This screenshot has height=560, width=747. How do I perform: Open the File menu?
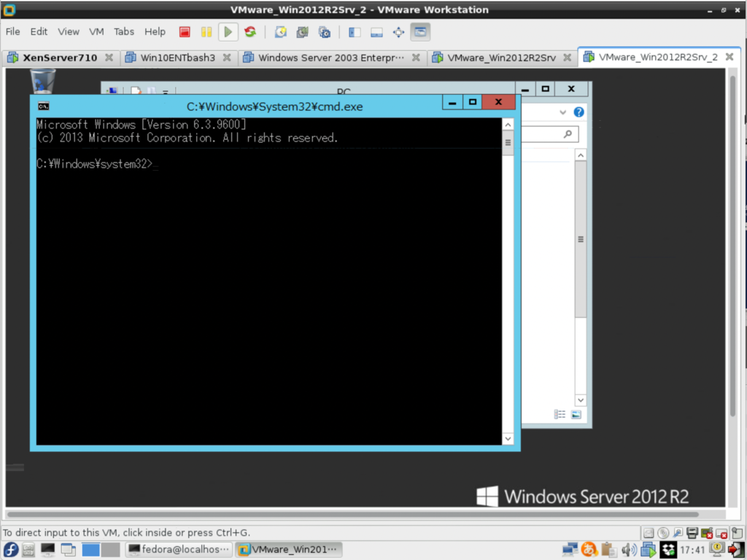point(12,31)
